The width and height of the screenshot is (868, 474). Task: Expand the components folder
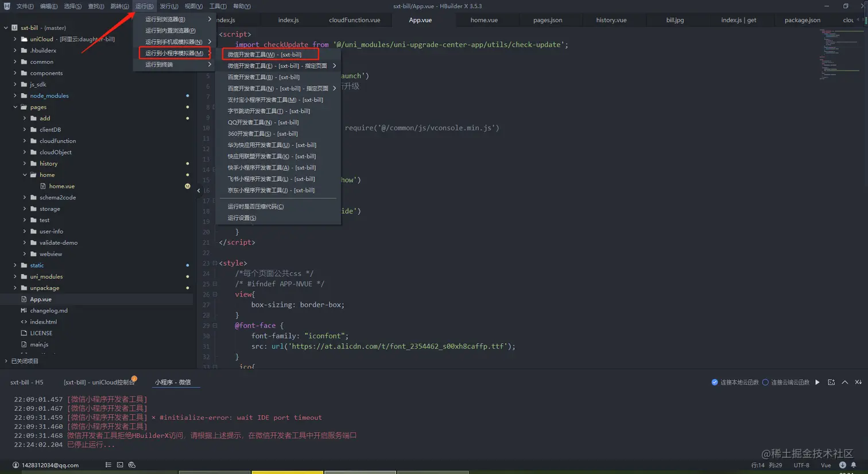[15, 74]
